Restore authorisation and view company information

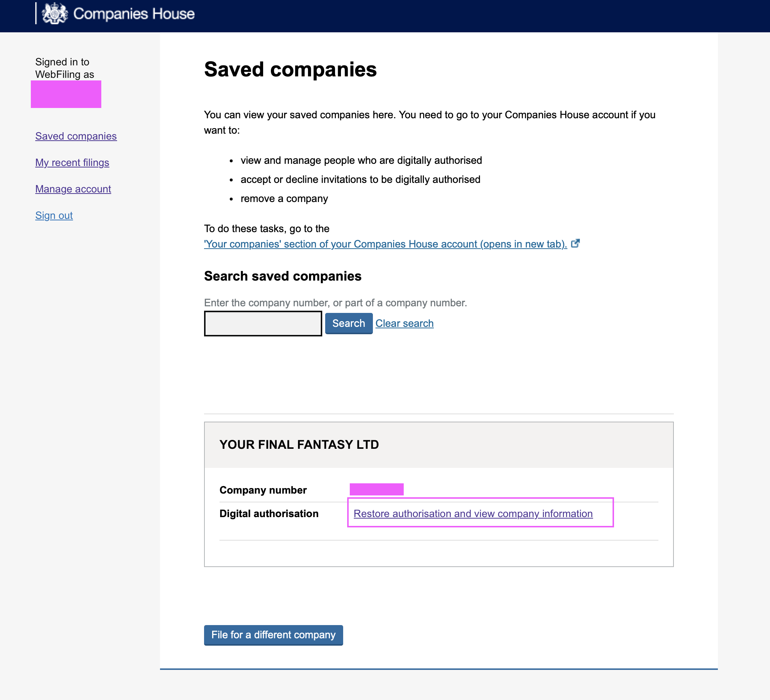coord(473,513)
